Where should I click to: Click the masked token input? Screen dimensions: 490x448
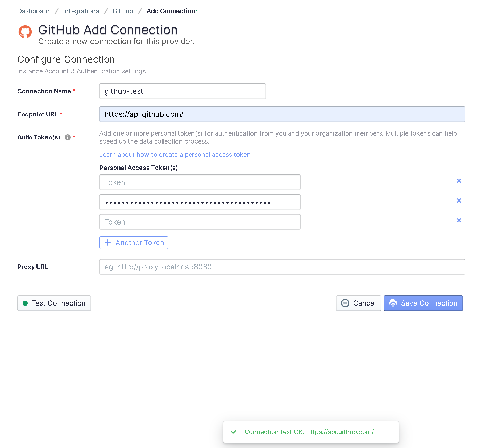[200, 202]
